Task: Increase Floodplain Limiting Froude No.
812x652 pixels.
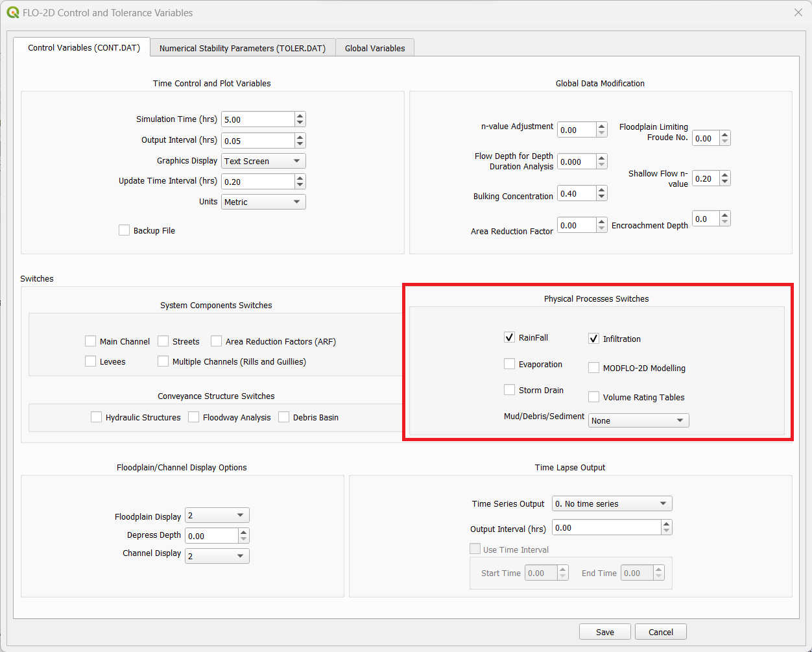Action: (x=725, y=134)
